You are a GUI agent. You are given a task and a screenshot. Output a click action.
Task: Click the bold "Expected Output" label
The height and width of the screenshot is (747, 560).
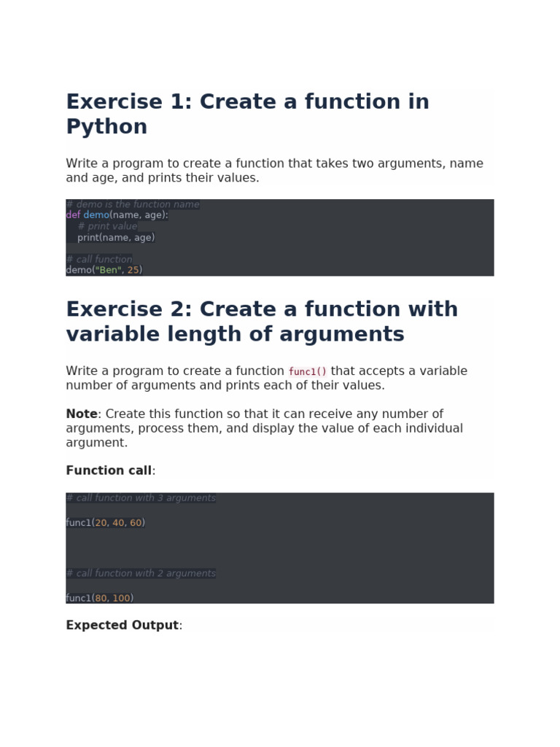coord(122,626)
